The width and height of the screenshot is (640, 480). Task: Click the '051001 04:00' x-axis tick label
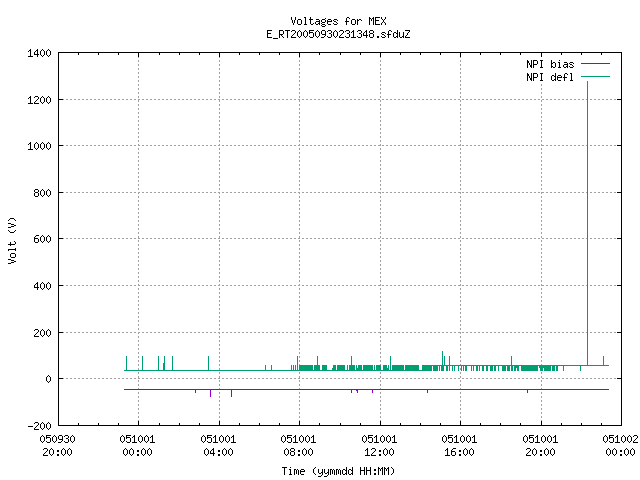point(218,446)
